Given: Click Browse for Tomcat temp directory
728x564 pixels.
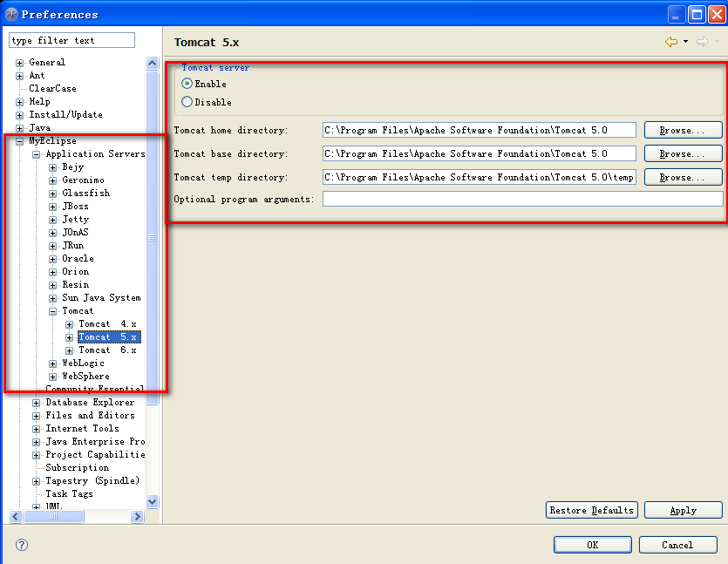Looking at the screenshot, I should pos(683,177).
